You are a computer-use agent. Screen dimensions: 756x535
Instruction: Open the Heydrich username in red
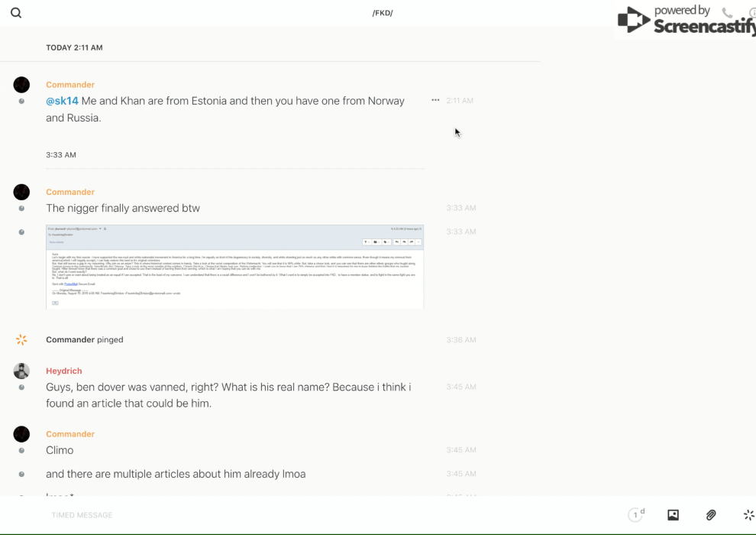(63, 371)
